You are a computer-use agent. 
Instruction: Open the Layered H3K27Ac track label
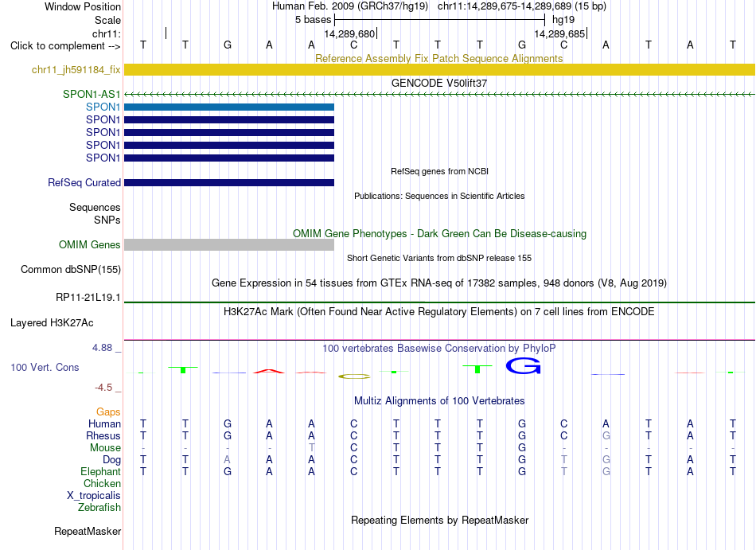pyautogui.click(x=52, y=323)
